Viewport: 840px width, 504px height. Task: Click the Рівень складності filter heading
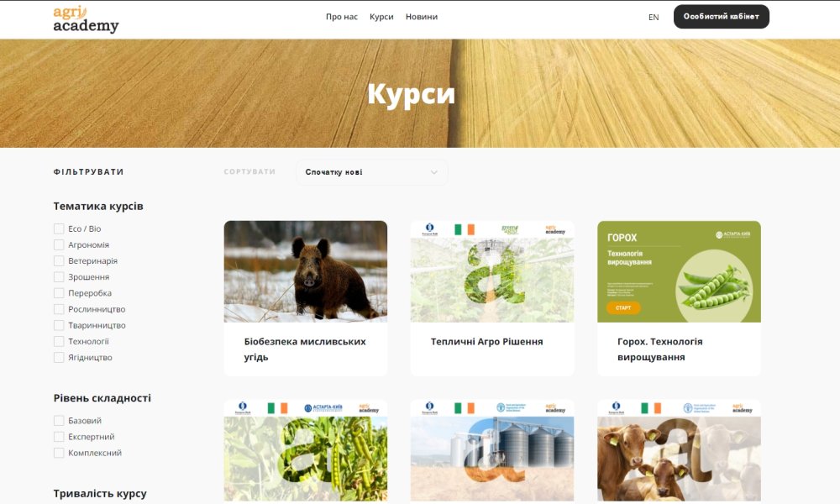point(102,398)
